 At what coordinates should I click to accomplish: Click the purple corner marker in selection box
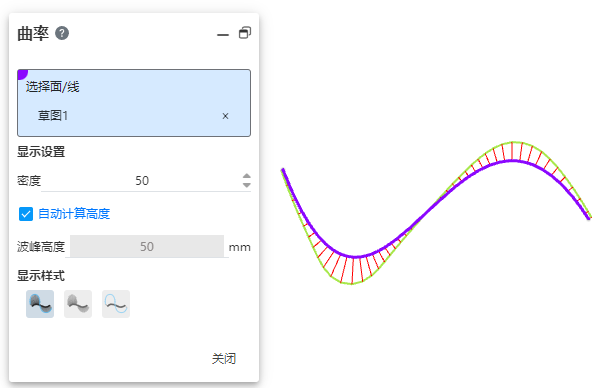point(22,74)
